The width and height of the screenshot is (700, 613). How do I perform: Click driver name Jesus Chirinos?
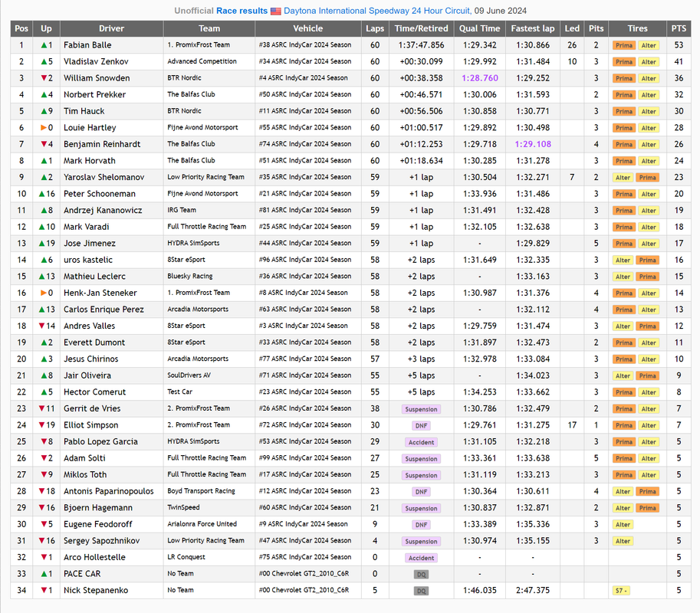pyautogui.click(x=91, y=359)
